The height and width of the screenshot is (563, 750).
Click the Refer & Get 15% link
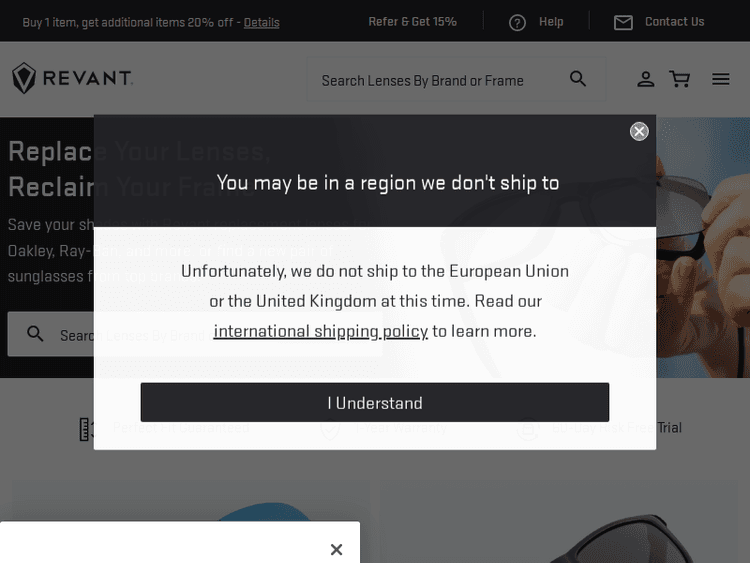(x=412, y=22)
